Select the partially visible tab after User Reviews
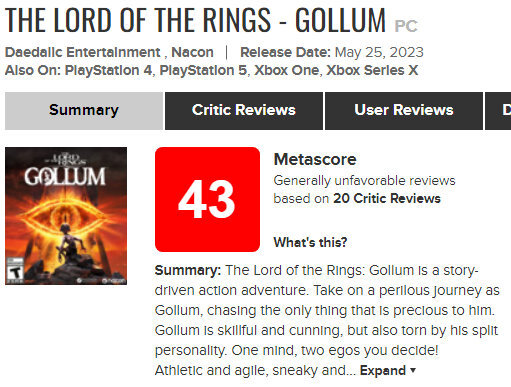511x387 pixels. coord(498,111)
